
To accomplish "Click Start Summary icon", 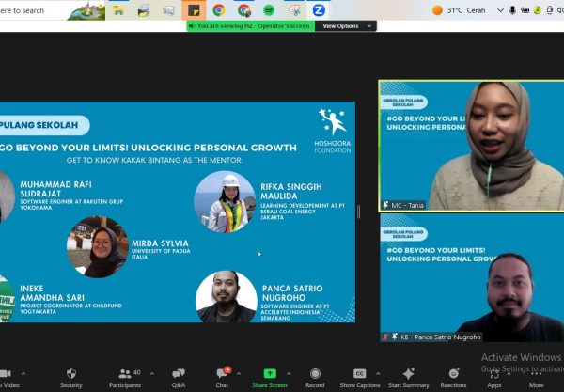I will click(408, 375).
